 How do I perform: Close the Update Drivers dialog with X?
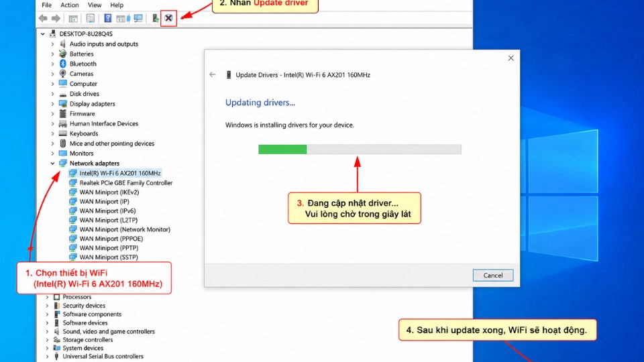point(511,58)
